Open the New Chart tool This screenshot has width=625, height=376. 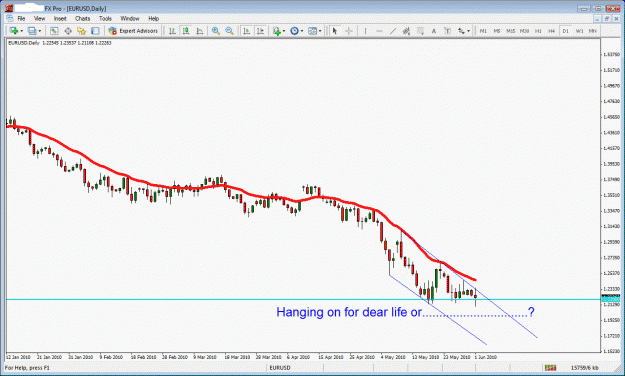click(14, 31)
